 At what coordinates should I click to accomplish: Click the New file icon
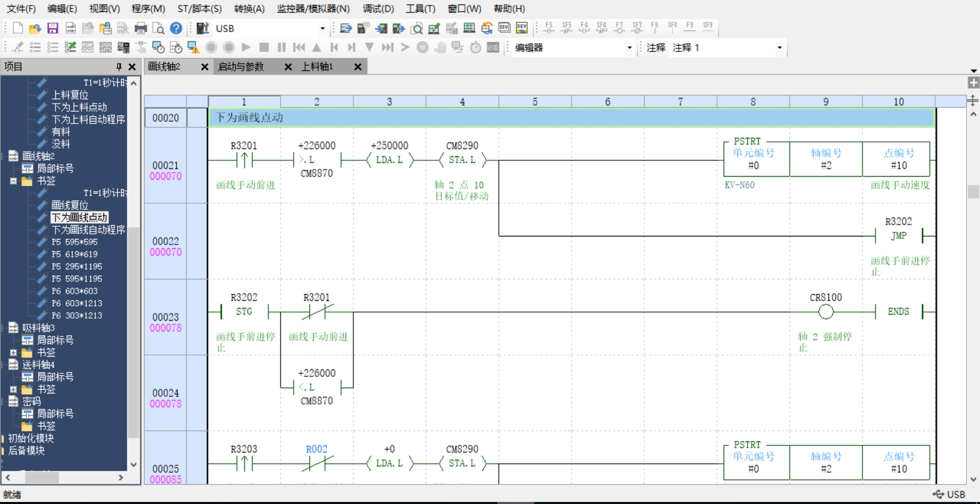(18, 28)
